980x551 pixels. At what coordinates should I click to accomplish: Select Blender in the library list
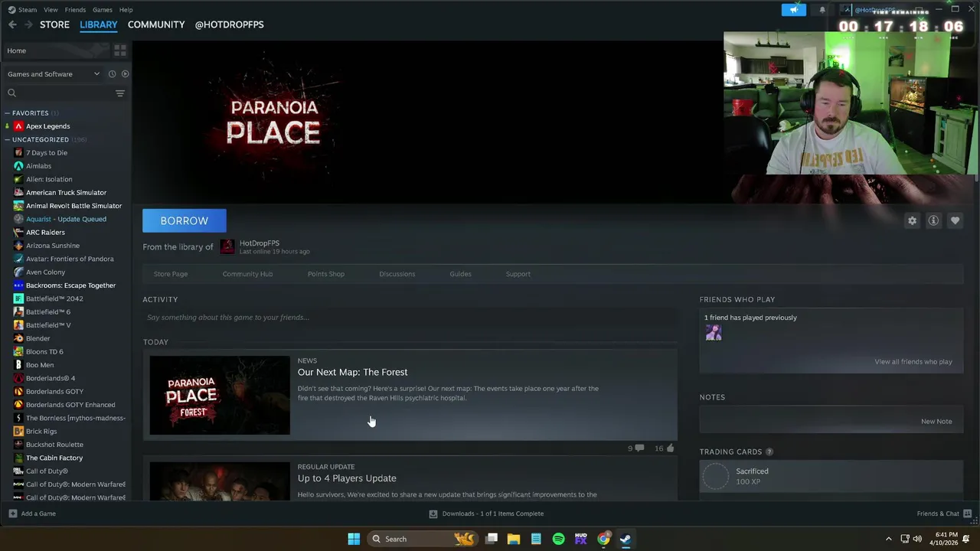tap(38, 338)
